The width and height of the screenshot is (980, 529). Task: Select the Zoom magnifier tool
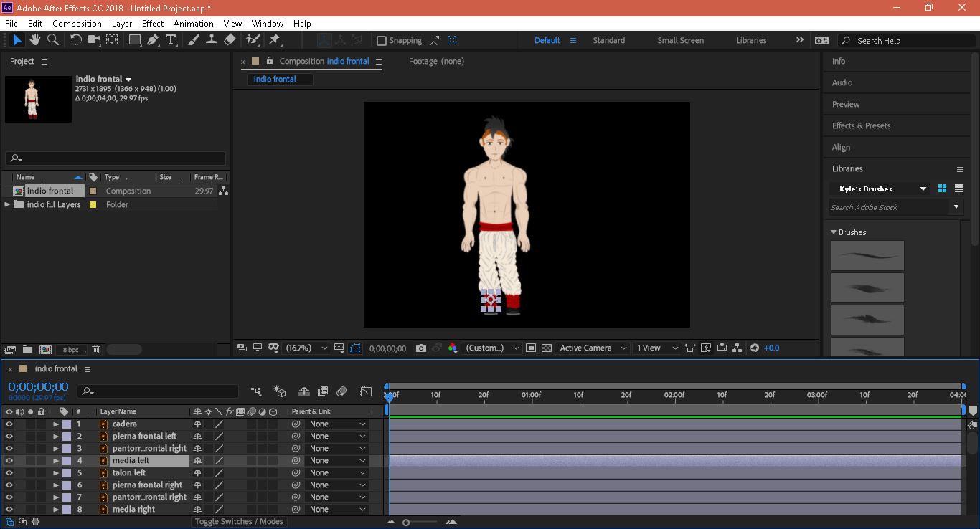pos(52,40)
